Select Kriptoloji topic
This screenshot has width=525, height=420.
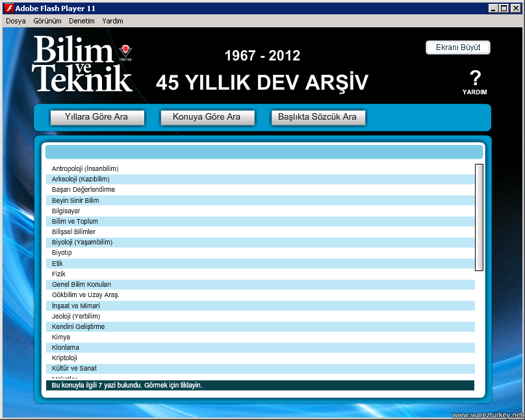(x=261, y=358)
